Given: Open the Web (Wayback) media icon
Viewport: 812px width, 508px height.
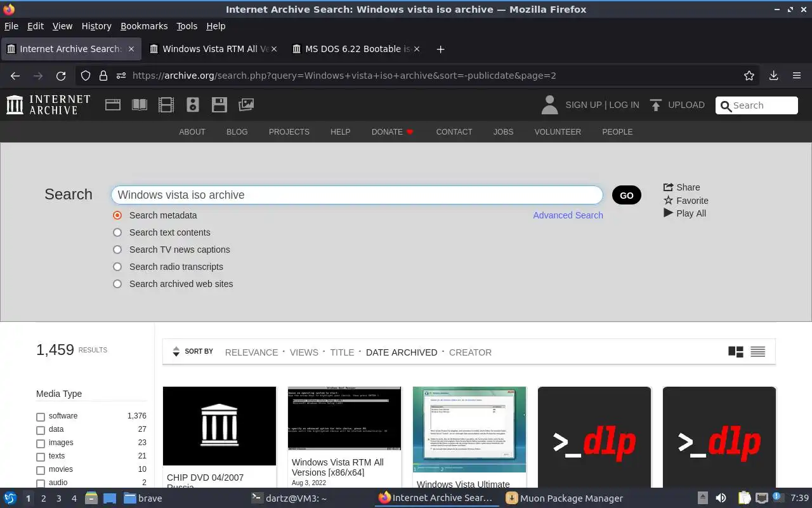Looking at the screenshot, I should coord(113,105).
